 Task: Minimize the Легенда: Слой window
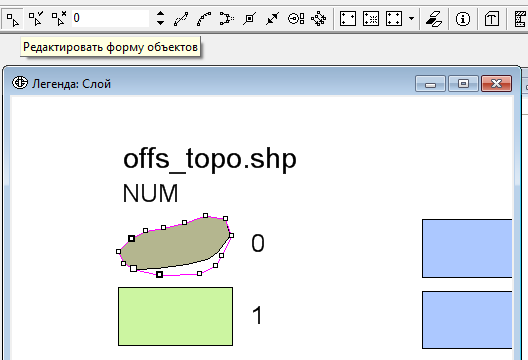coord(430,84)
